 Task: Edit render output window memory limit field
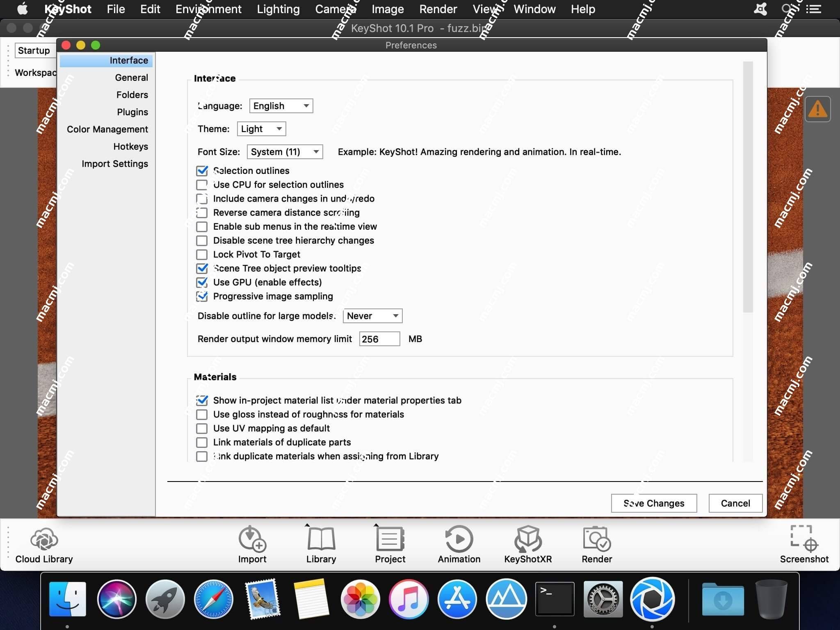378,339
